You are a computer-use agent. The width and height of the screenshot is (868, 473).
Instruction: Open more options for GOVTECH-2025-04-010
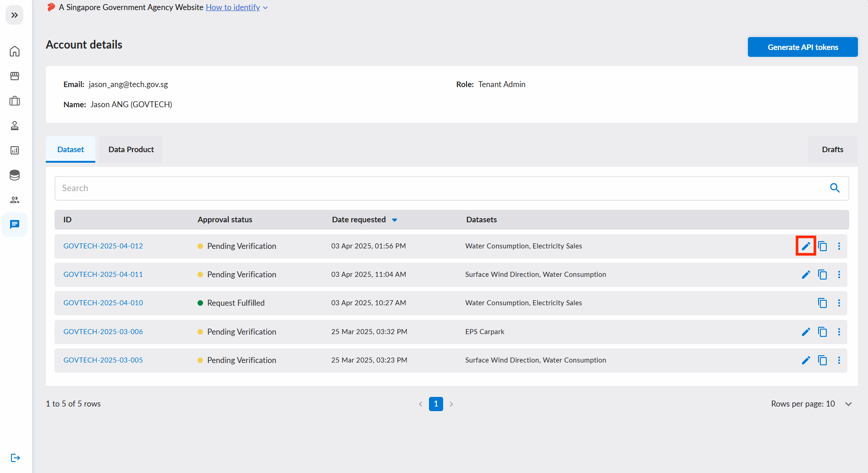[839, 303]
